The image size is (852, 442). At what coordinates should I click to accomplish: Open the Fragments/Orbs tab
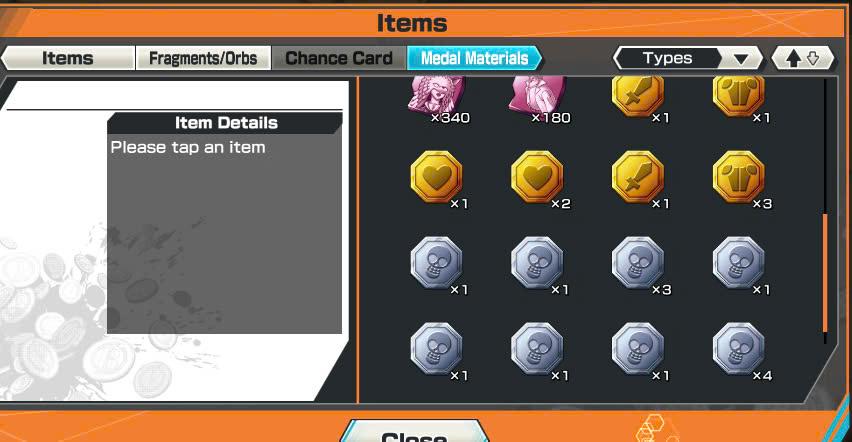[x=203, y=58]
